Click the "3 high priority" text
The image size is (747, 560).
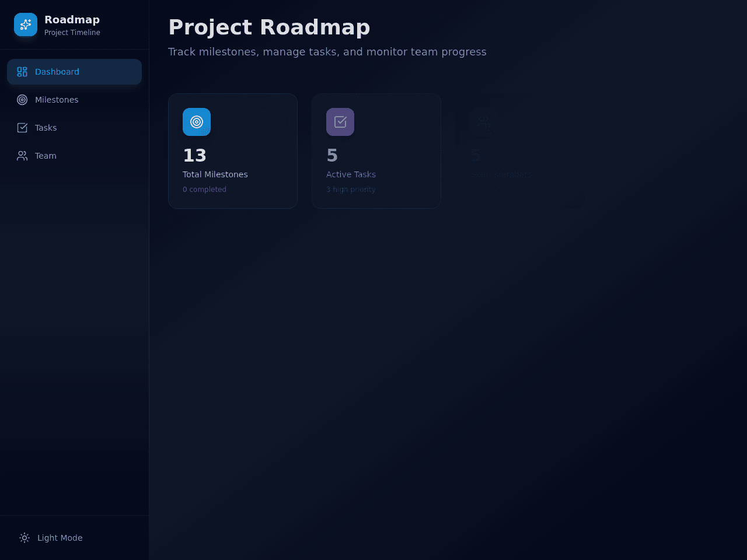351,190
